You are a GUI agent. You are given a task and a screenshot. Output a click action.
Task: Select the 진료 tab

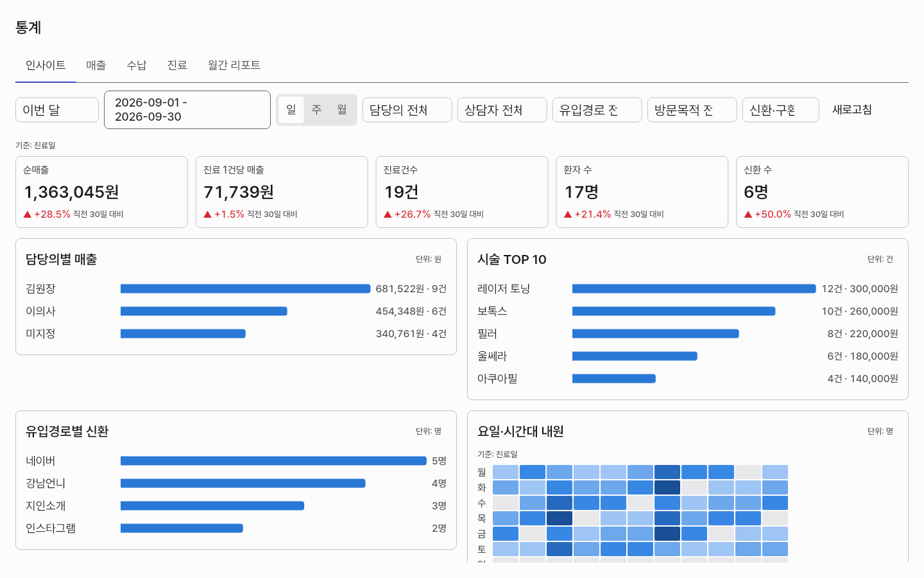(x=177, y=66)
